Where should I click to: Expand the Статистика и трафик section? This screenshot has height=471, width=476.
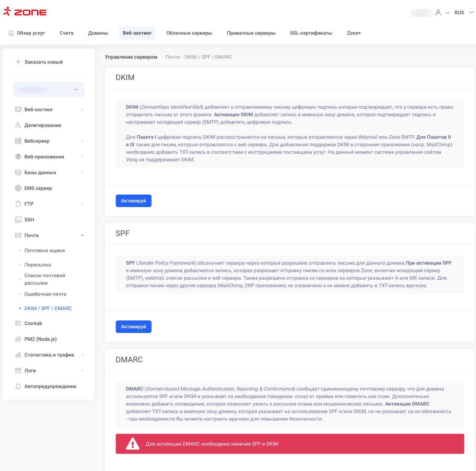(83, 355)
